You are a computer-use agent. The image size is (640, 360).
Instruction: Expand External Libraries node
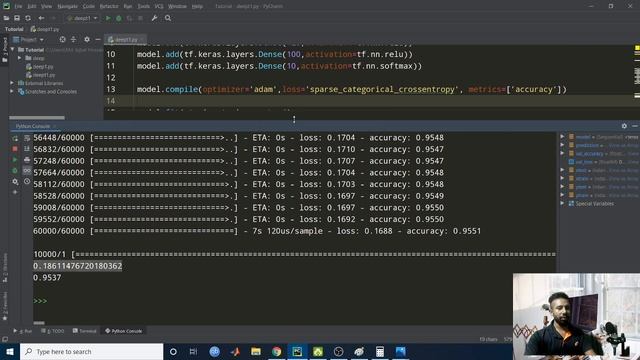point(13,83)
